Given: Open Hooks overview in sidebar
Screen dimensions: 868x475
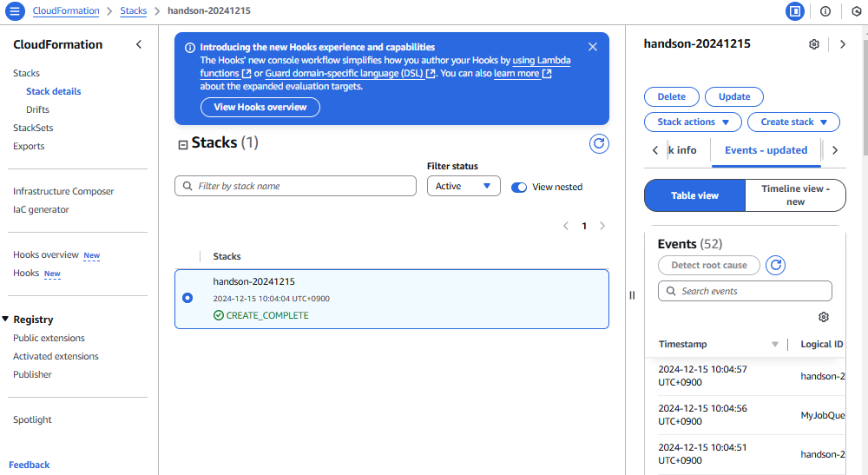Looking at the screenshot, I should [x=46, y=254].
